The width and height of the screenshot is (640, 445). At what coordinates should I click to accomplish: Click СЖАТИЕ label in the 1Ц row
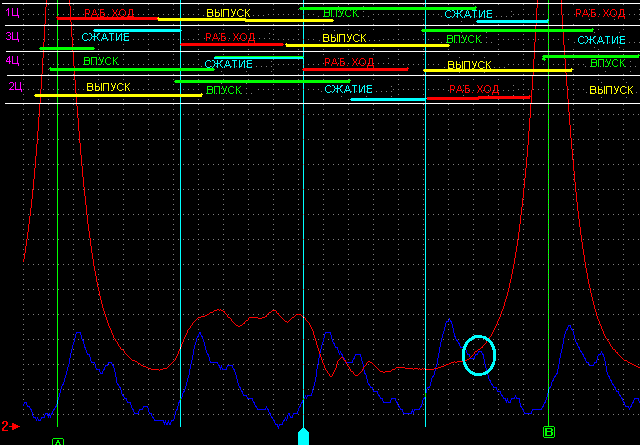(469, 14)
